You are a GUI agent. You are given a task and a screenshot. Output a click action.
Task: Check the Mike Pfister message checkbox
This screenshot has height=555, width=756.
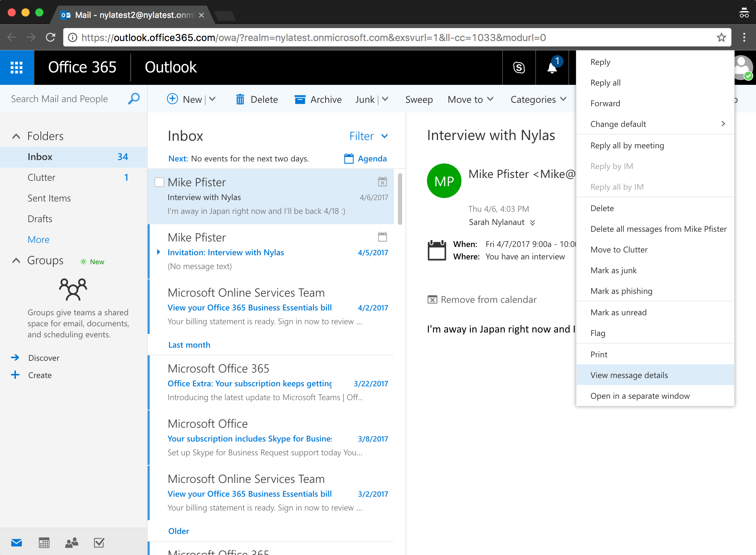pos(159,182)
